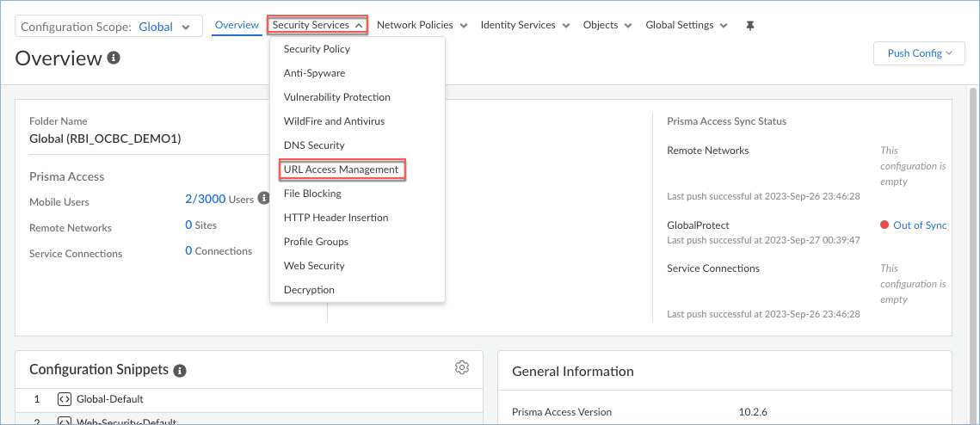Select URL Access Management menu item
Viewport: 980px width, 425px height.
(342, 169)
